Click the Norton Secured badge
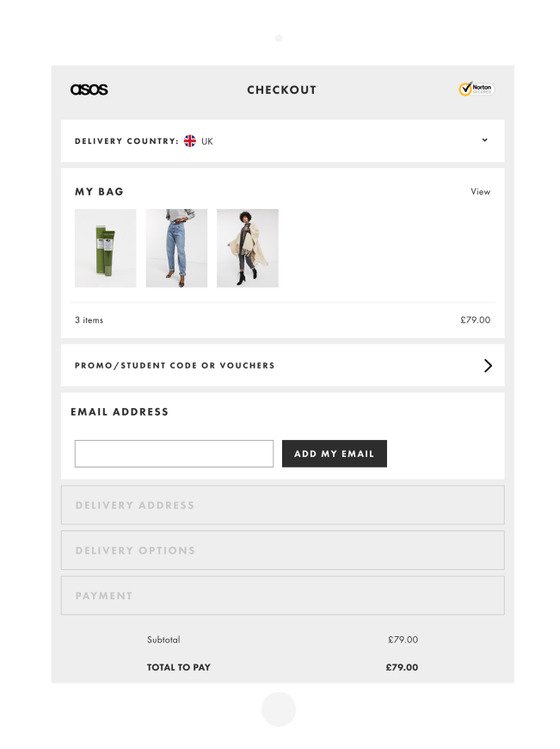Viewport: 560px width, 749px height. [x=477, y=89]
